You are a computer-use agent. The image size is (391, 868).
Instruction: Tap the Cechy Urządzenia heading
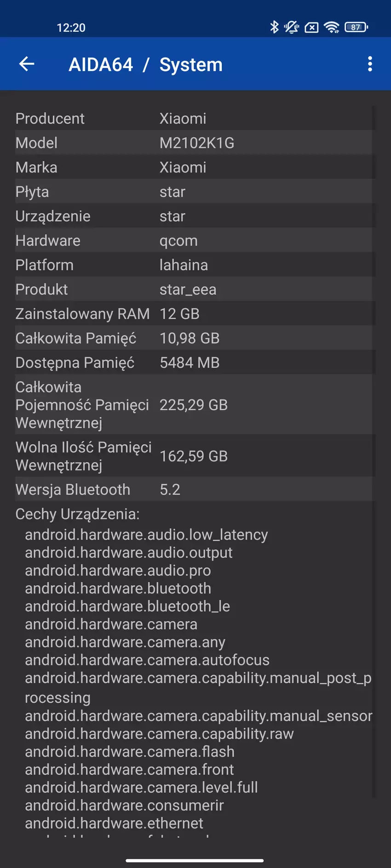[77, 514]
